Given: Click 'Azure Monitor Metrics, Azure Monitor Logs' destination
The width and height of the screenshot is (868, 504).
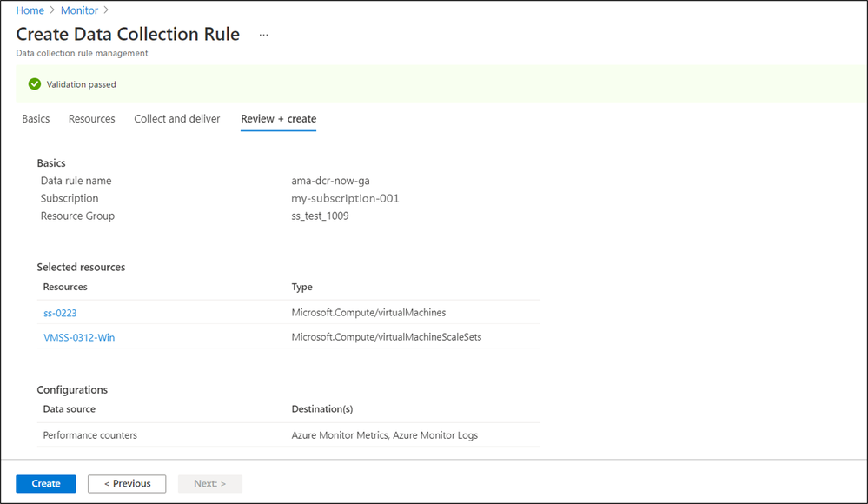Looking at the screenshot, I should coord(385,435).
